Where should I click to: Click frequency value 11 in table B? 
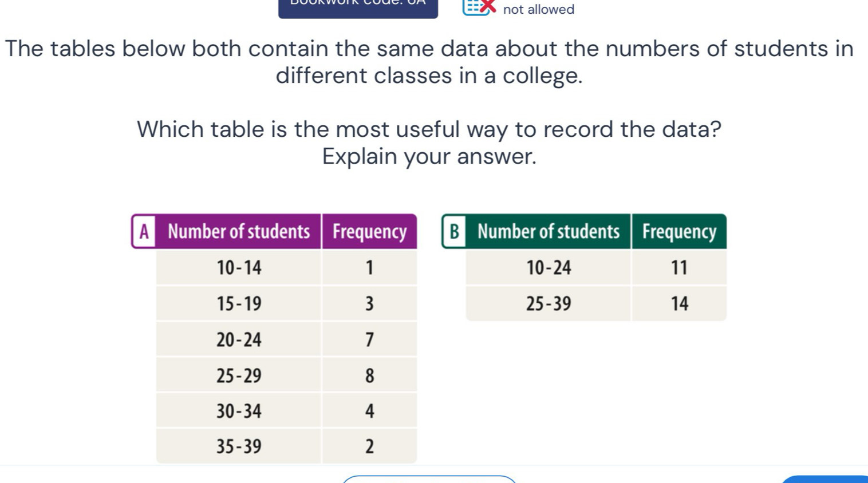point(679,267)
